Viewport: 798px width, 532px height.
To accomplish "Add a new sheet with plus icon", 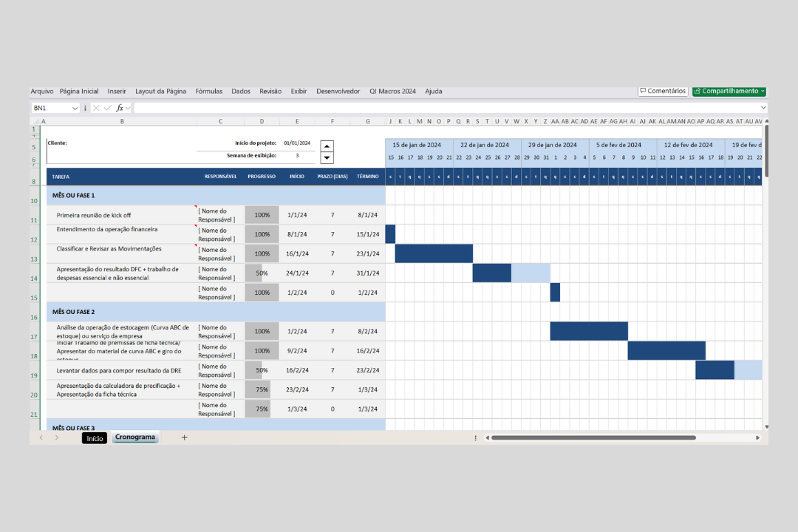I will 185,437.
